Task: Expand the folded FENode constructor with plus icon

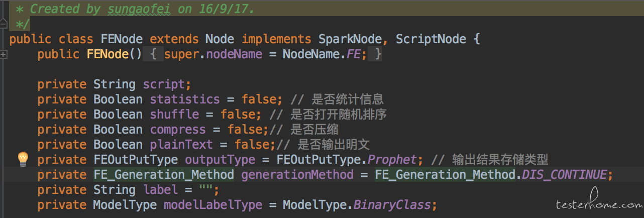Action: [x=4, y=54]
